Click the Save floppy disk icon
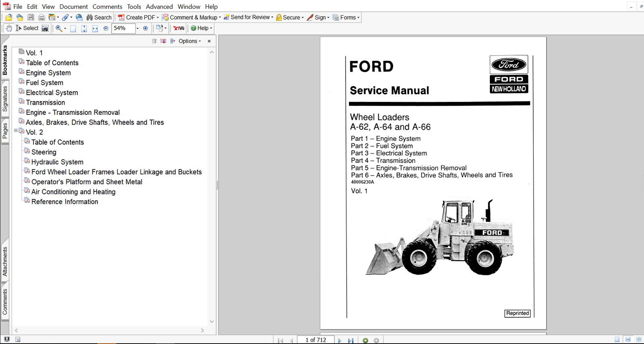The height and width of the screenshot is (344, 644). point(31,17)
